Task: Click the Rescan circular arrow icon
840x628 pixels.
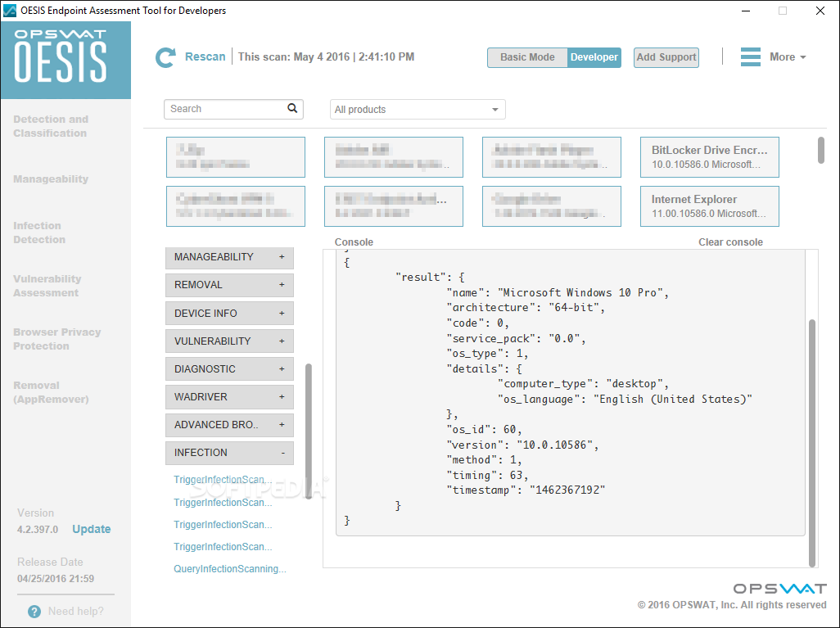Action: click(165, 57)
